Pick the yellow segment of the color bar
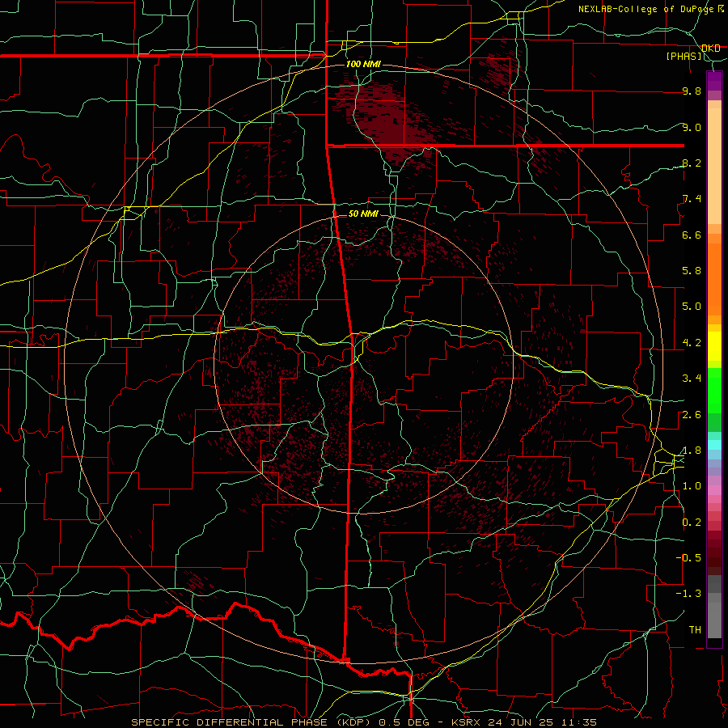 [x=714, y=346]
